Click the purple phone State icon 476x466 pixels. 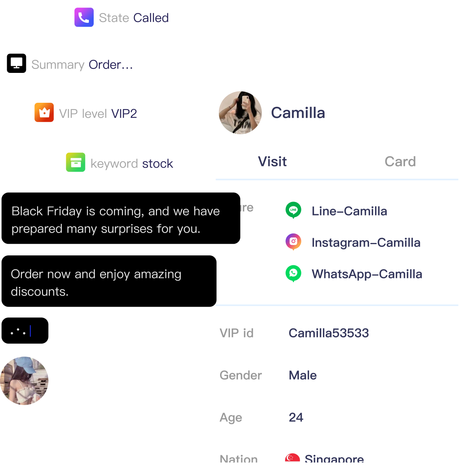[84, 17]
